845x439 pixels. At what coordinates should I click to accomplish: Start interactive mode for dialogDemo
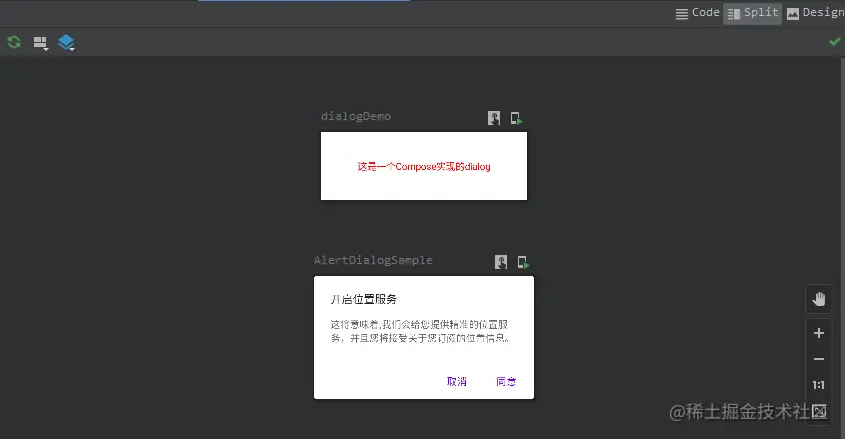point(494,118)
